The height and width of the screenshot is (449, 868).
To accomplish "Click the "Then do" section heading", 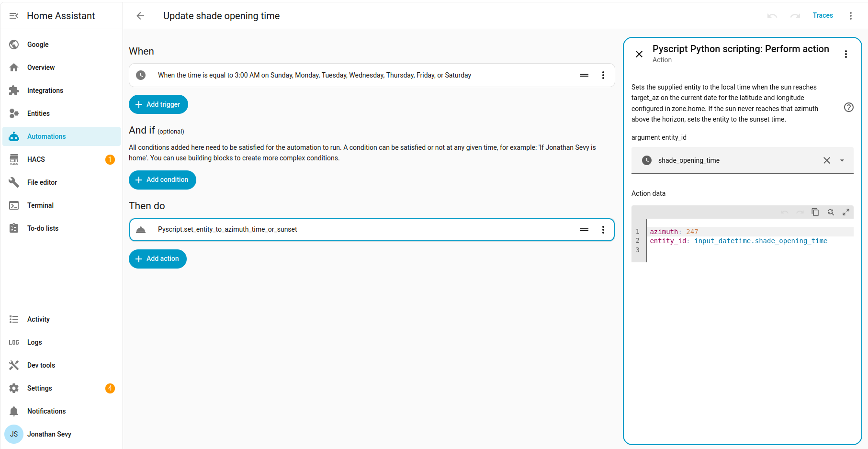I will pos(147,206).
